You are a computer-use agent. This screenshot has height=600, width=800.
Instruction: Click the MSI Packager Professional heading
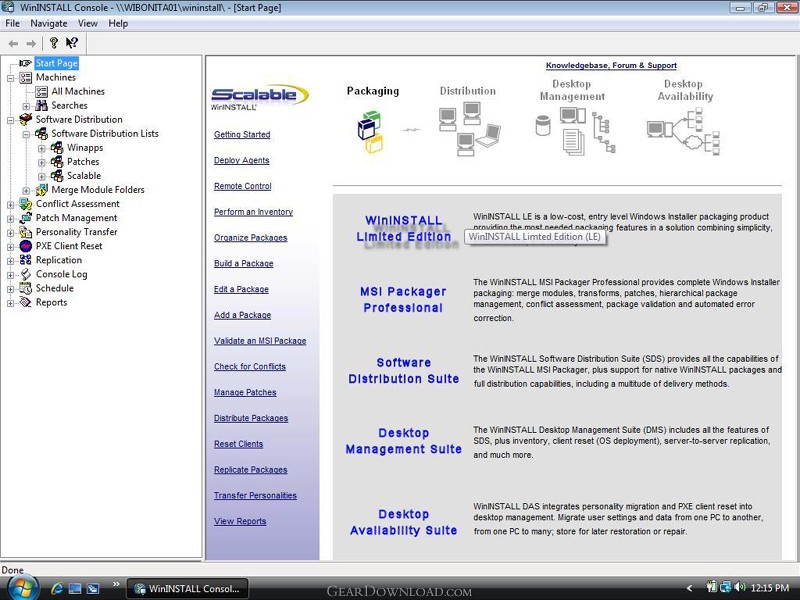(x=403, y=299)
